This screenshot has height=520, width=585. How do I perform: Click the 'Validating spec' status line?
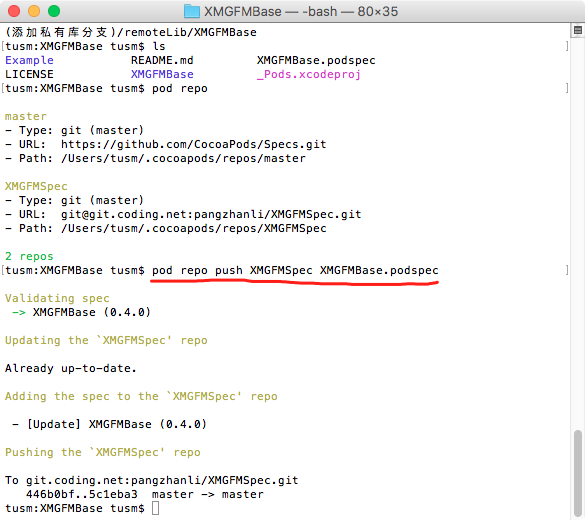tap(57, 298)
